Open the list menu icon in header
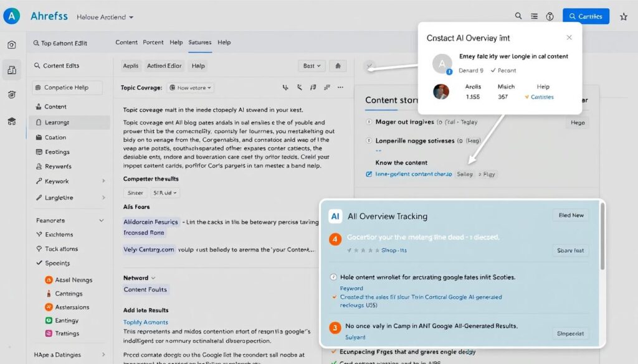 [534, 16]
